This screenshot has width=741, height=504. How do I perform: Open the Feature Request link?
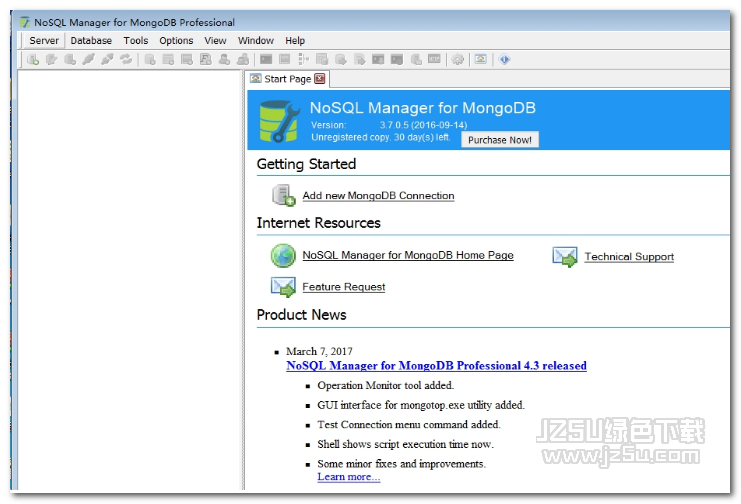(344, 287)
